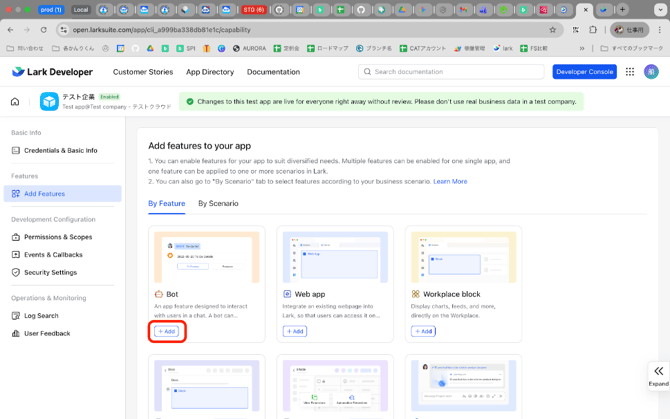
Task: Open Permissions & Scopes in the sidebar
Action: [58, 237]
